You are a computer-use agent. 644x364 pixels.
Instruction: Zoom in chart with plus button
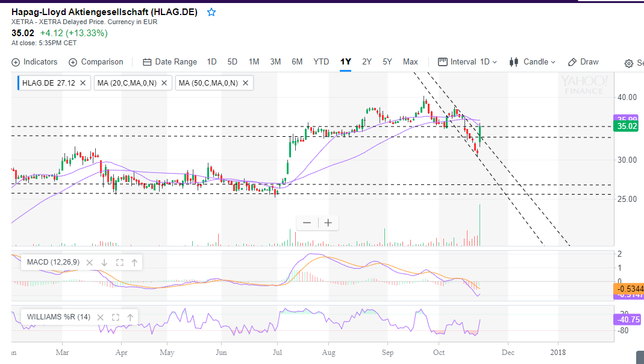coord(328,223)
